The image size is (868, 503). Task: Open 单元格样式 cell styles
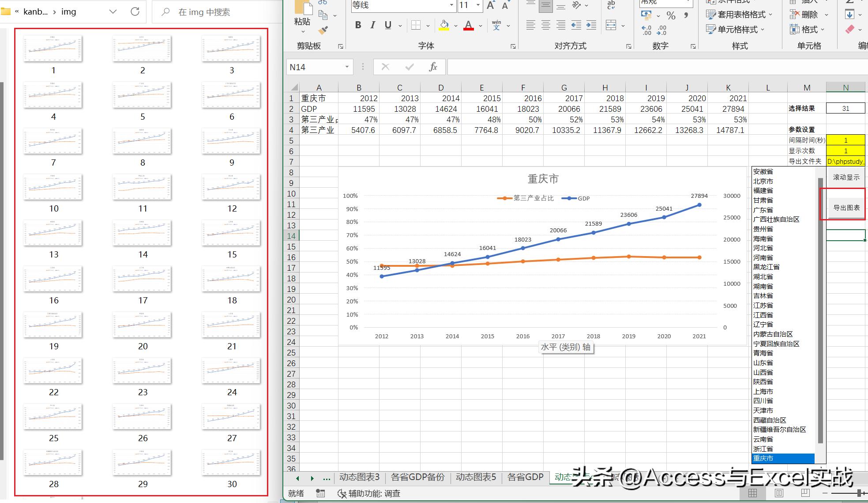(x=739, y=30)
